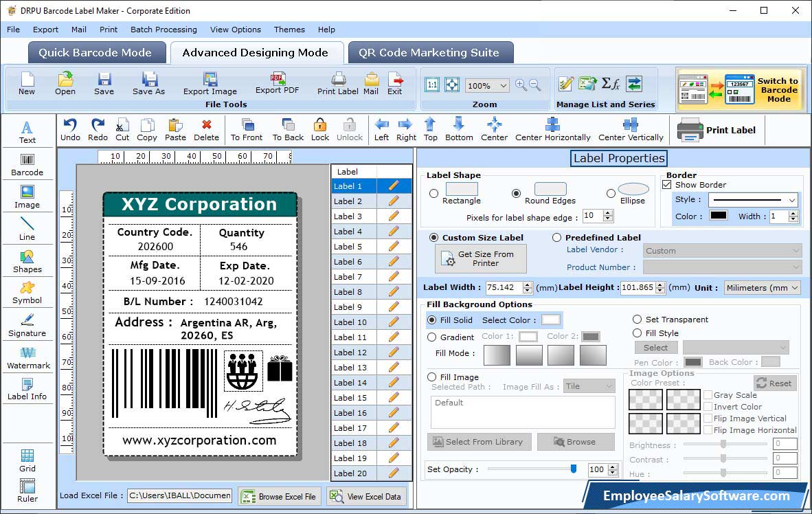The height and width of the screenshot is (514, 812).
Task: Increase the Label Width value
Action: 528,284
